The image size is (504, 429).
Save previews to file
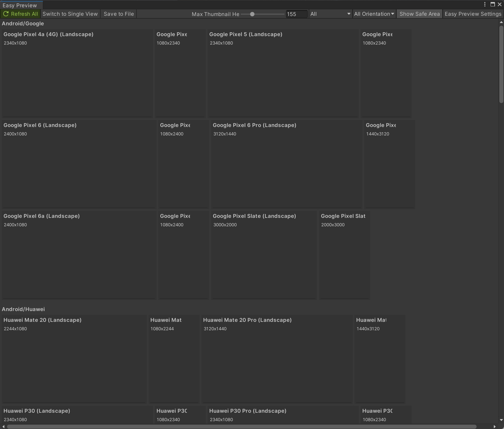(x=118, y=14)
